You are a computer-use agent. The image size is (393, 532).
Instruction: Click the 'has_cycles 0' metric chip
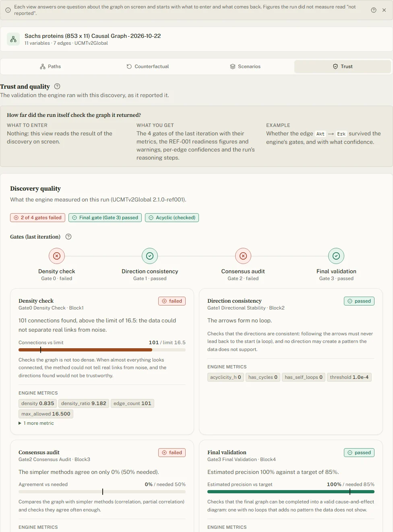click(x=263, y=377)
